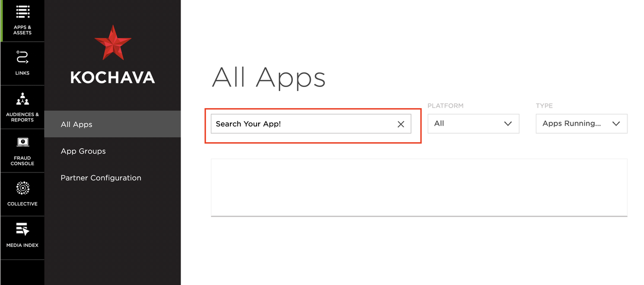
Task: Open the Platform dropdown showing All
Action: tap(473, 124)
